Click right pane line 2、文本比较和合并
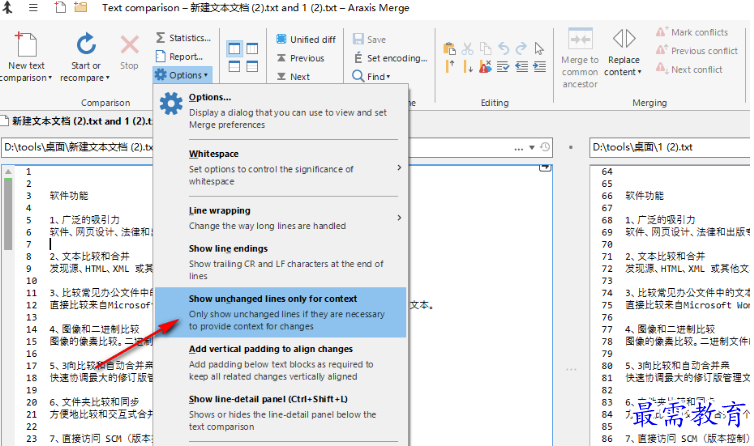Screen dimensions: 754x446 665,256
